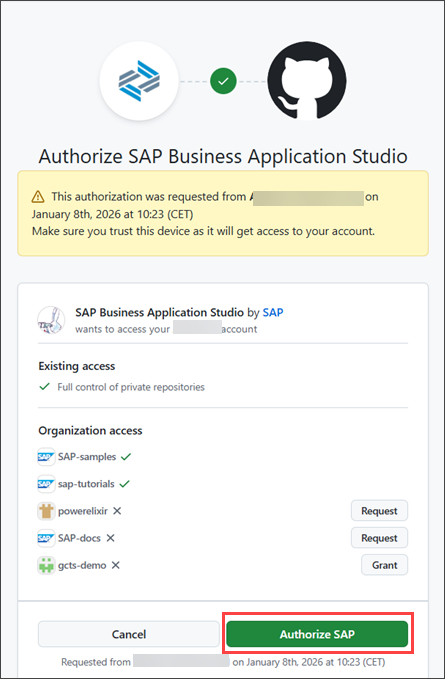Click the sap-tutorials organization logo
Image resolution: width=445 pixels, height=679 pixels.
coord(46,484)
